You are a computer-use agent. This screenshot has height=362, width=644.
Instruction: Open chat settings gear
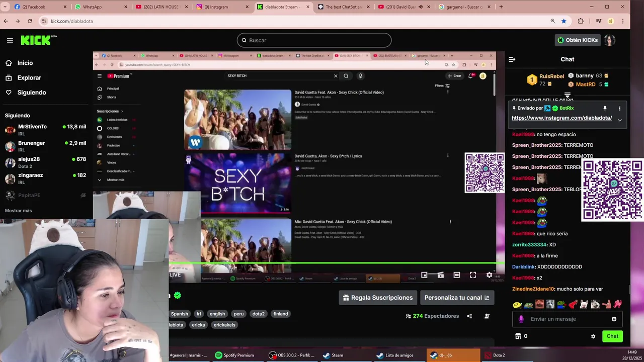(x=593, y=336)
